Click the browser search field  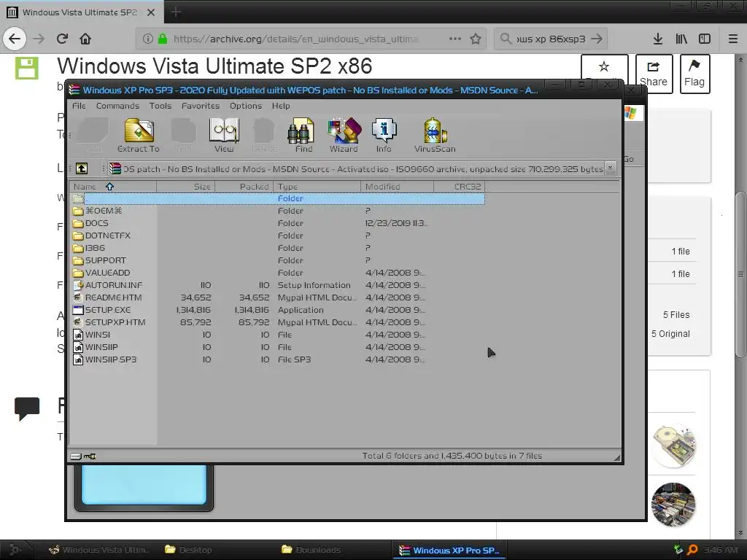551,39
